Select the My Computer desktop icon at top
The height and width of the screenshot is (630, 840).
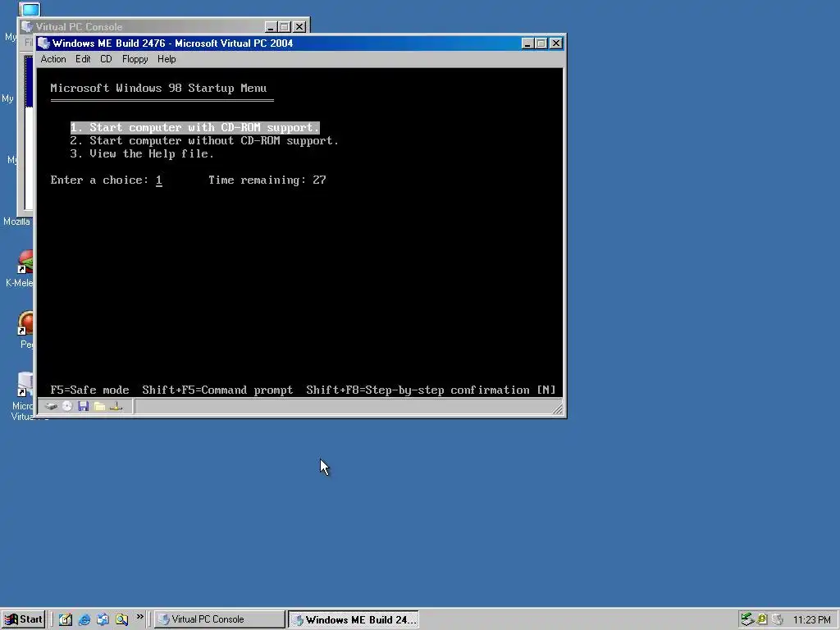30,9
